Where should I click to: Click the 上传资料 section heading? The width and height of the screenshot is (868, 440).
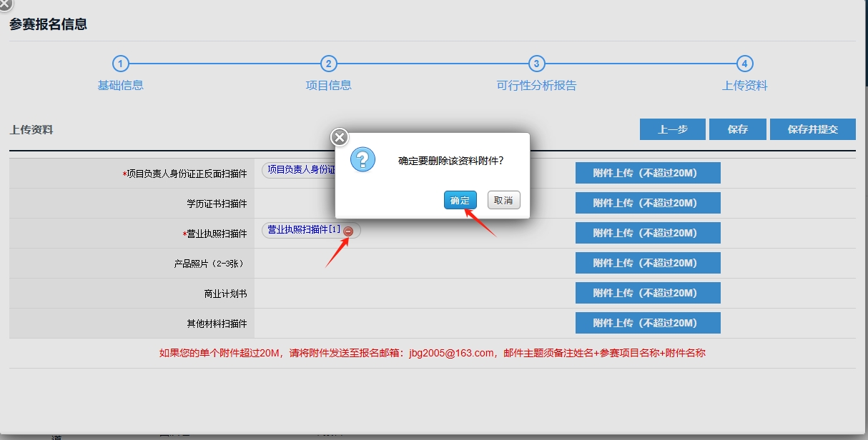point(31,130)
